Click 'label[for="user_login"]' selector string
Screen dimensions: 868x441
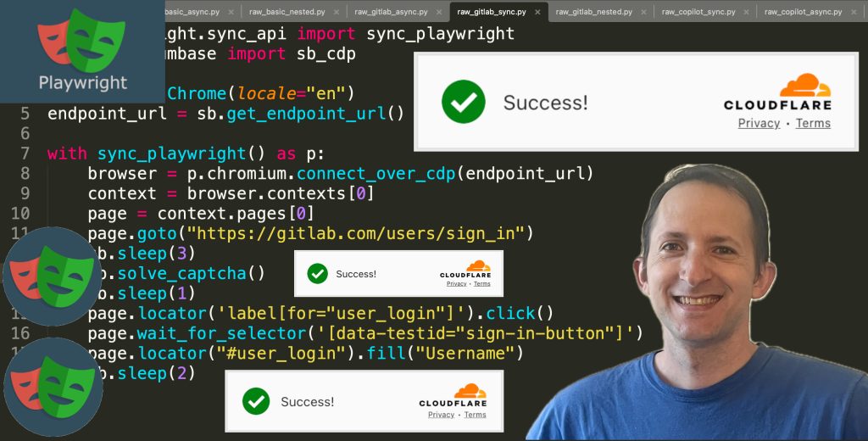[x=341, y=313]
